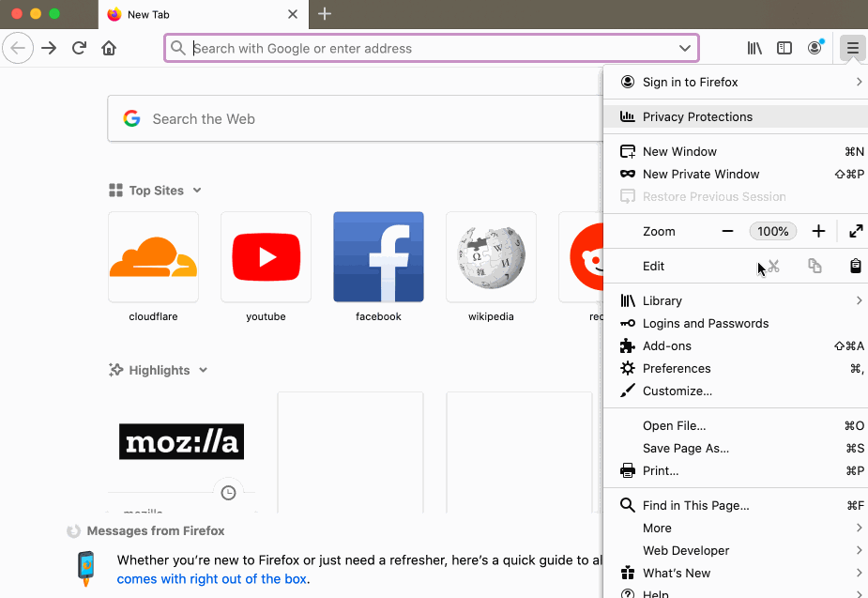868x598 pixels.
Task: Go to the Firefox home page
Action: click(109, 48)
